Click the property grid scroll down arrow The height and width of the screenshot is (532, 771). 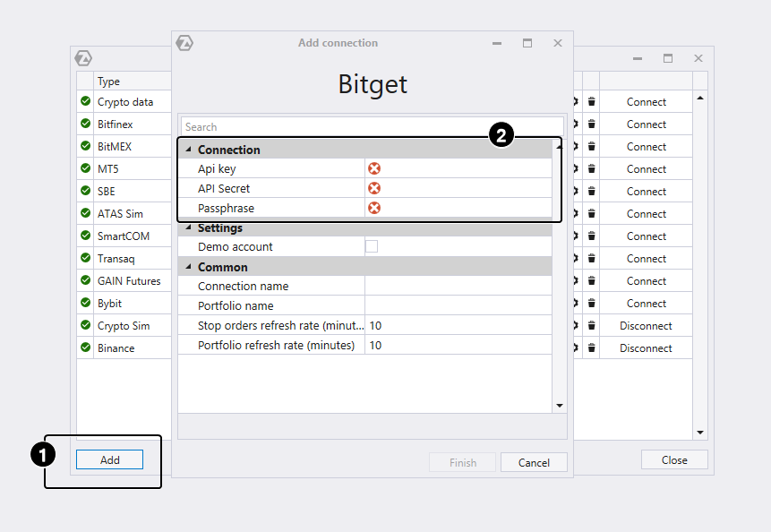(x=560, y=406)
